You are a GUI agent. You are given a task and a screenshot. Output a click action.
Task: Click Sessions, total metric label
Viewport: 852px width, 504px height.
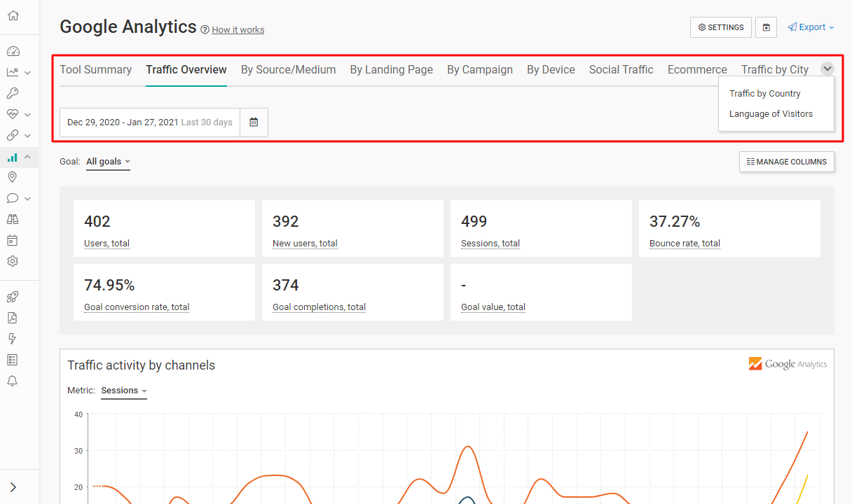(x=490, y=244)
